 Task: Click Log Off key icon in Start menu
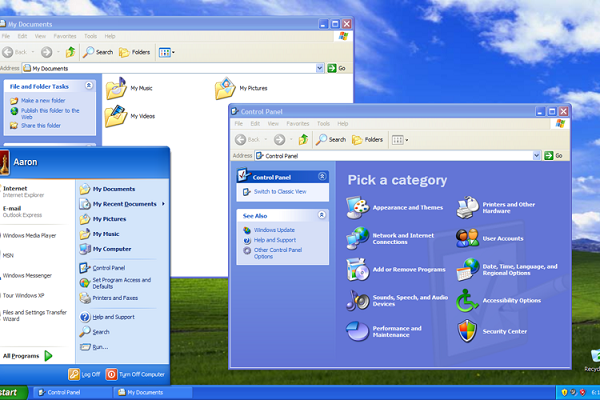tap(74, 374)
